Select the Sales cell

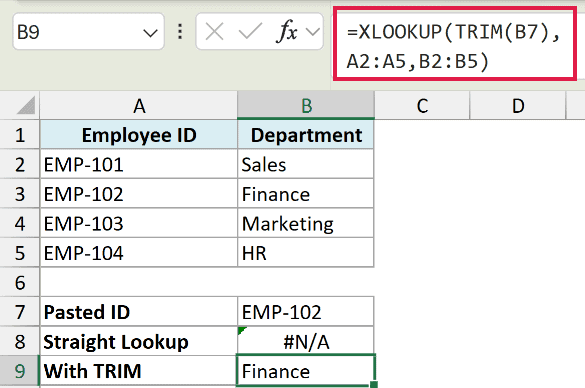306,164
